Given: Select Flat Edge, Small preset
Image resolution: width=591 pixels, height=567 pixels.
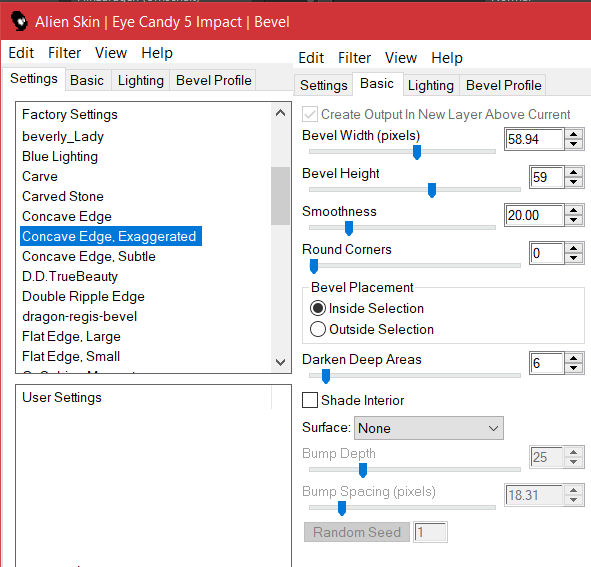Looking at the screenshot, I should tap(71, 356).
